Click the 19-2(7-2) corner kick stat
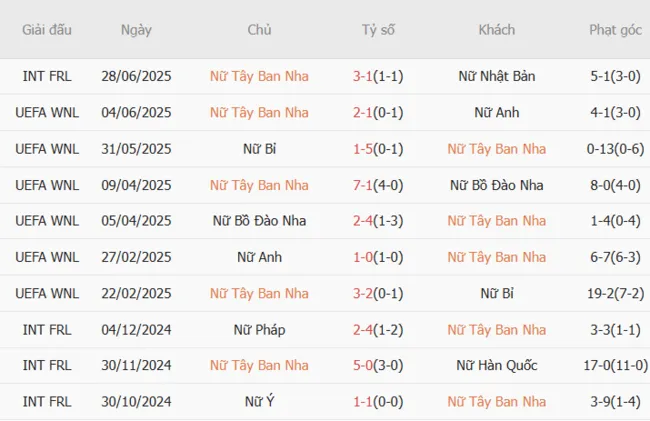The image size is (650, 421). pos(615,293)
